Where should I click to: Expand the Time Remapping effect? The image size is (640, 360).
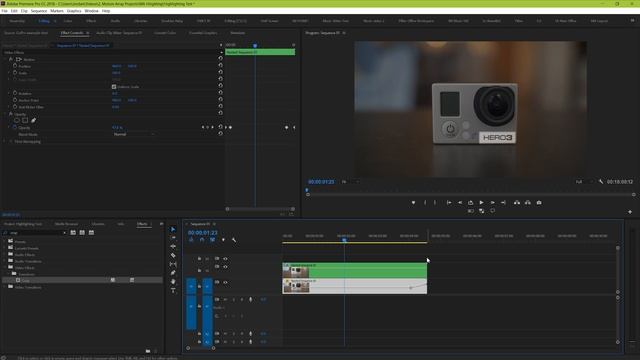[x=5, y=141]
